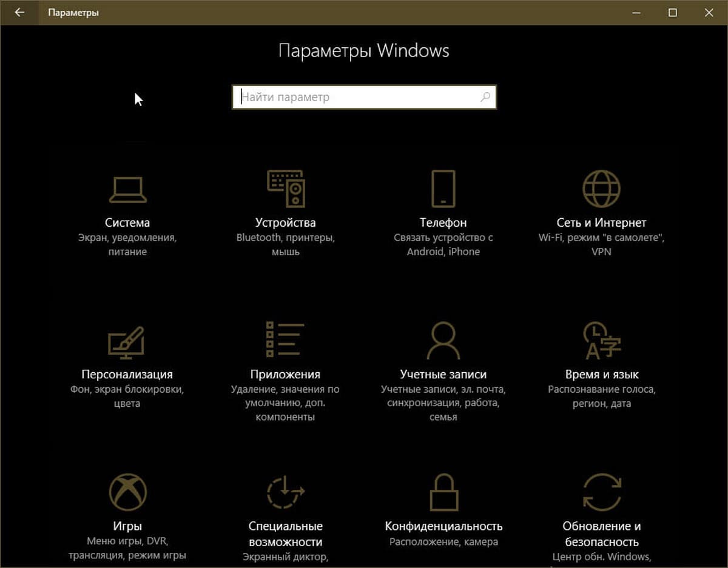Select the Сеть и Интернет heading
Screen dimensions: 728x568
click(601, 222)
